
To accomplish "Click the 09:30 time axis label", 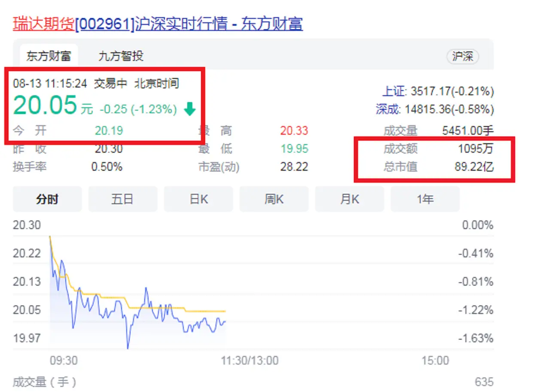I will coord(64,361).
